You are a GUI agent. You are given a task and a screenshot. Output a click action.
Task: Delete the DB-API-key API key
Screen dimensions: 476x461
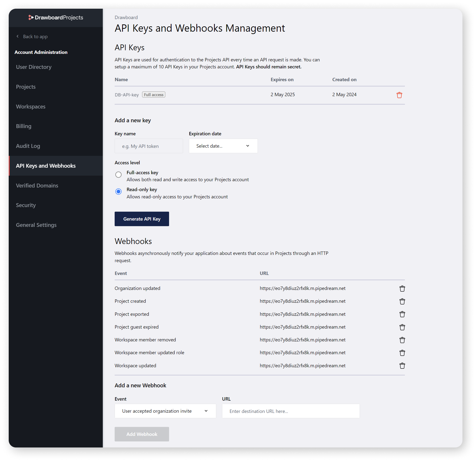pos(399,95)
